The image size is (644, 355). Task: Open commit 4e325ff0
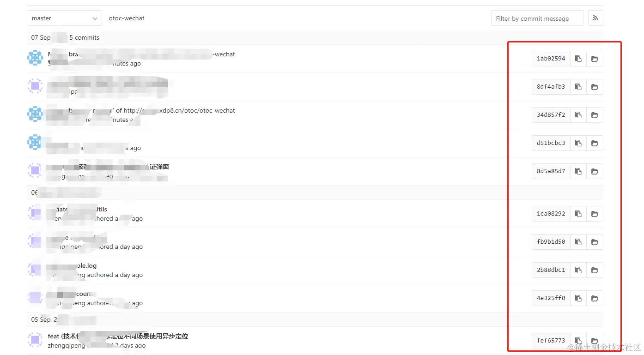point(551,298)
